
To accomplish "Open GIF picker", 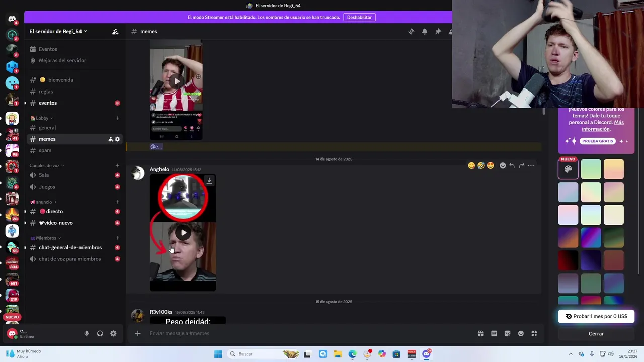I will coord(494,333).
